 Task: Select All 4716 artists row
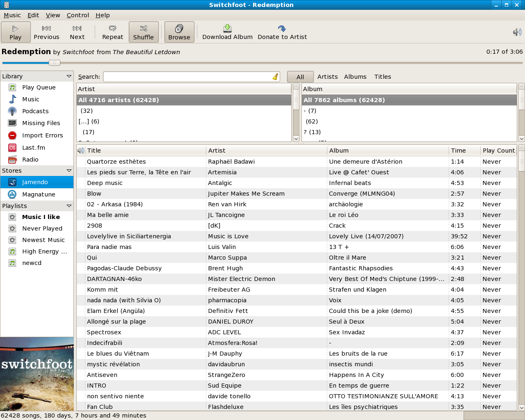(x=184, y=100)
